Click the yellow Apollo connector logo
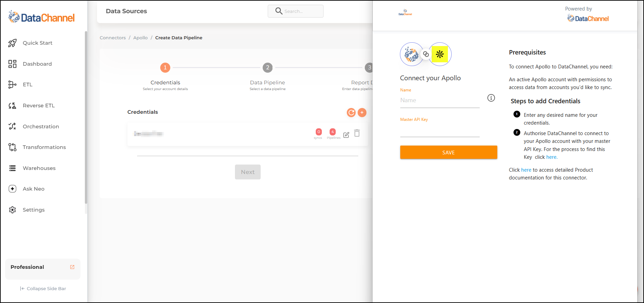 pyautogui.click(x=440, y=54)
